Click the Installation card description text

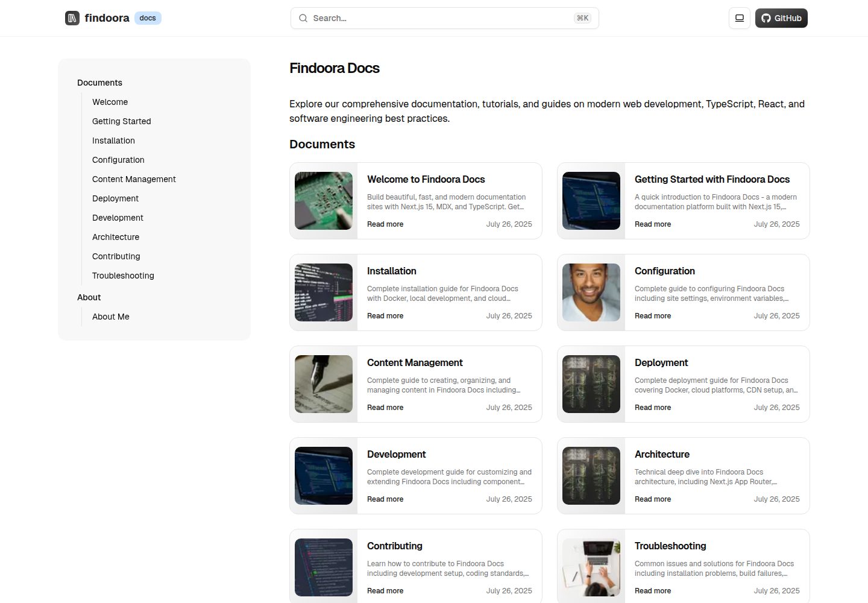point(443,294)
